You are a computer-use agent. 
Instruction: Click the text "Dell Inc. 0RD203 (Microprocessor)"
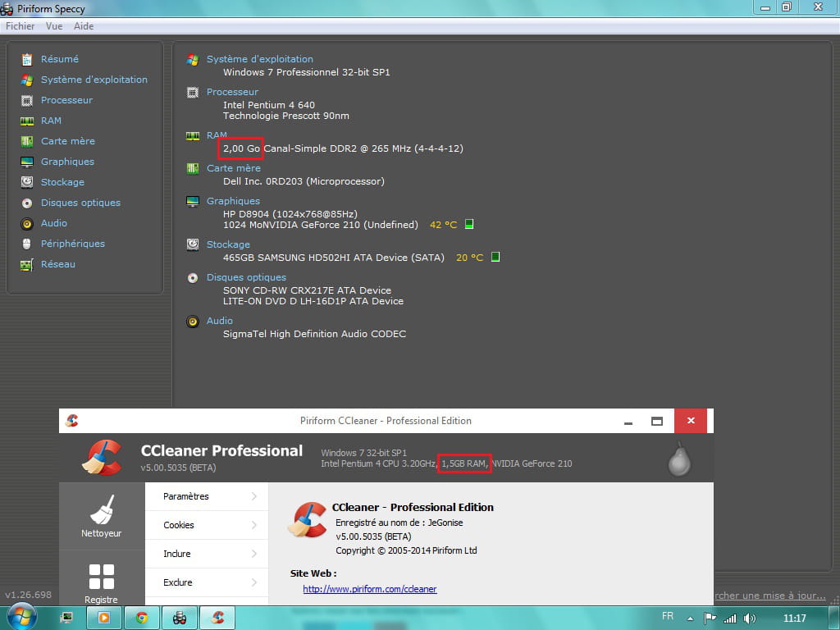coord(304,181)
